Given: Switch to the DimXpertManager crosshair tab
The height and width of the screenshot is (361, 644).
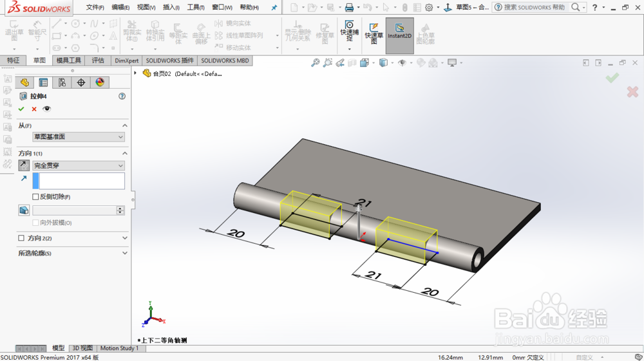Looking at the screenshot, I should [x=81, y=82].
